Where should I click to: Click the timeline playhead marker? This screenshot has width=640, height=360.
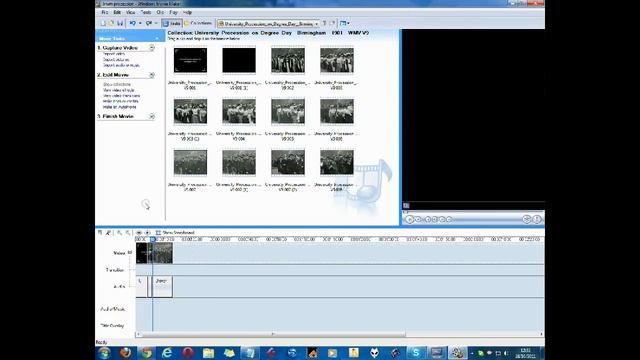[x=153, y=239]
